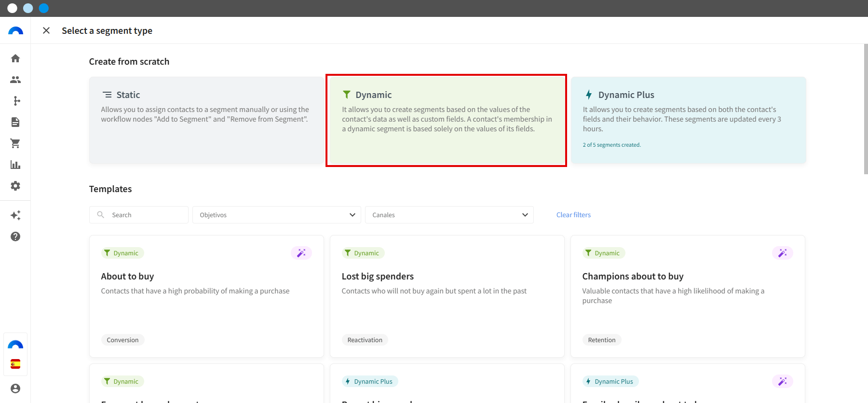Image resolution: width=868 pixels, height=403 pixels.
Task: Click the blue arc logo at top left
Action: 15,31
